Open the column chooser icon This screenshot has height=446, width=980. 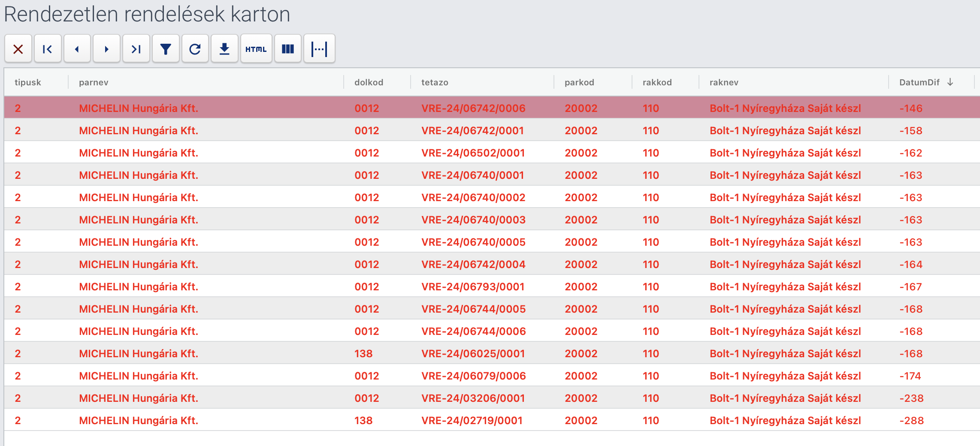288,49
